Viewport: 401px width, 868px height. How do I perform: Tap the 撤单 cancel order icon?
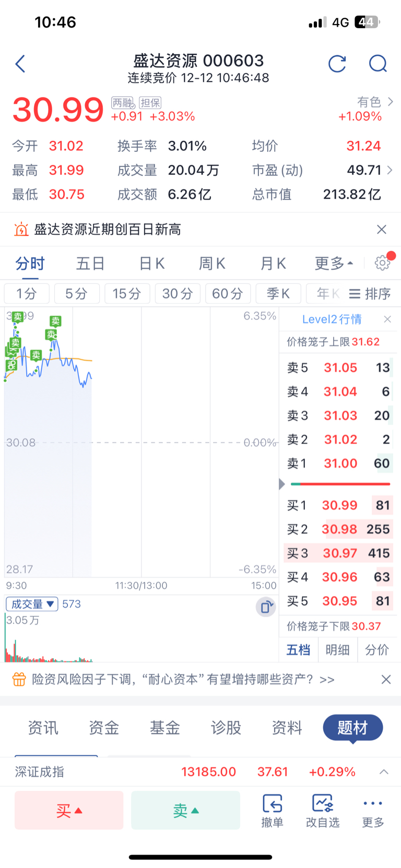click(x=272, y=810)
